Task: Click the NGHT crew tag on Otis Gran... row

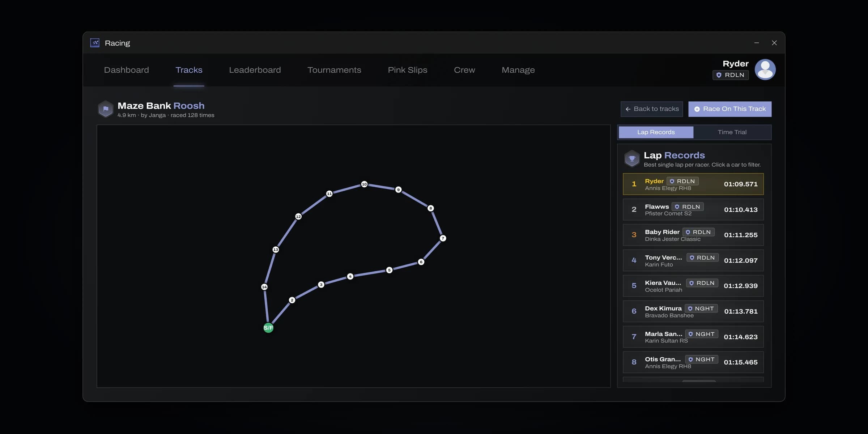Action: click(701, 359)
